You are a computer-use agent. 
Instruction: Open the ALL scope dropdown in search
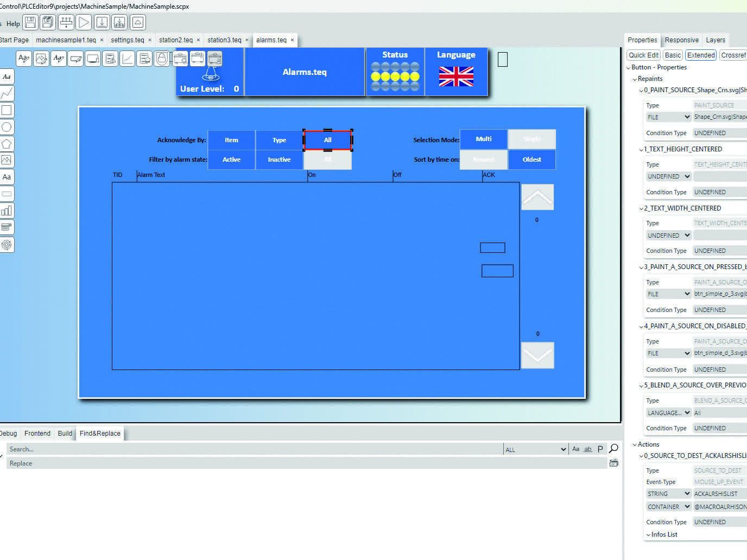pos(535,449)
